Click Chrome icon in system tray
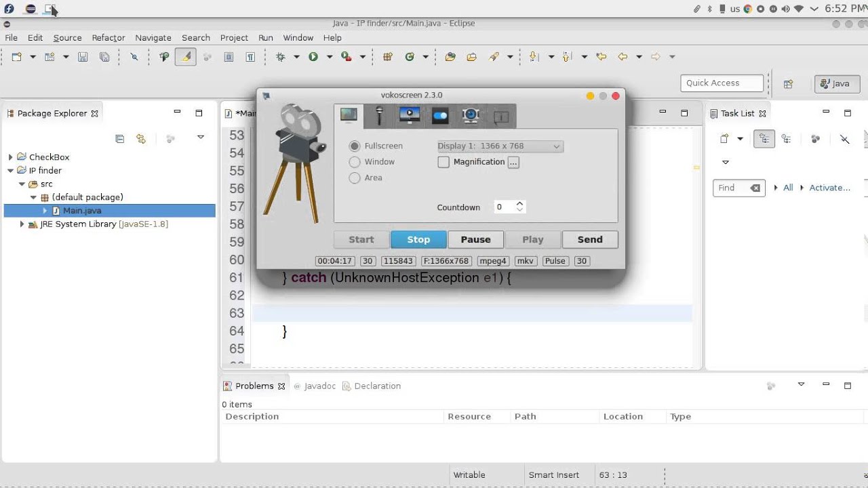Screen dimensions: 868x488 tap(748, 9)
